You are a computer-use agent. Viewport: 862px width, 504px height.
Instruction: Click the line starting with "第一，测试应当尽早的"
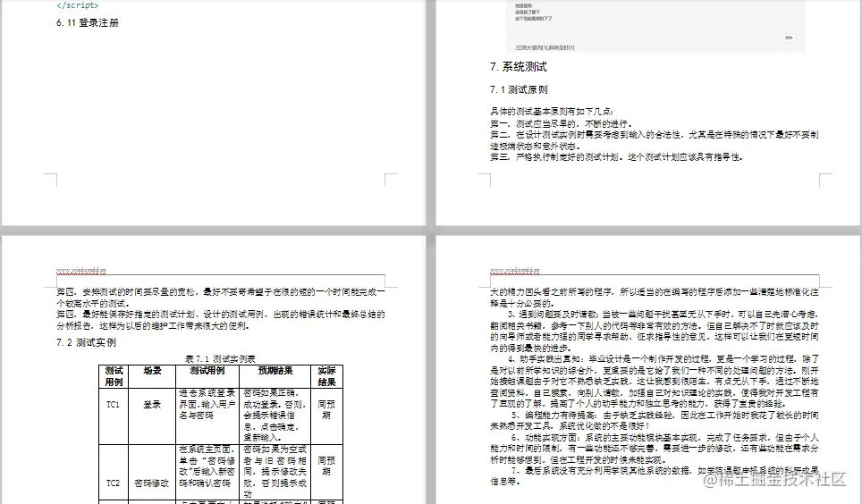(x=562, y=123)
